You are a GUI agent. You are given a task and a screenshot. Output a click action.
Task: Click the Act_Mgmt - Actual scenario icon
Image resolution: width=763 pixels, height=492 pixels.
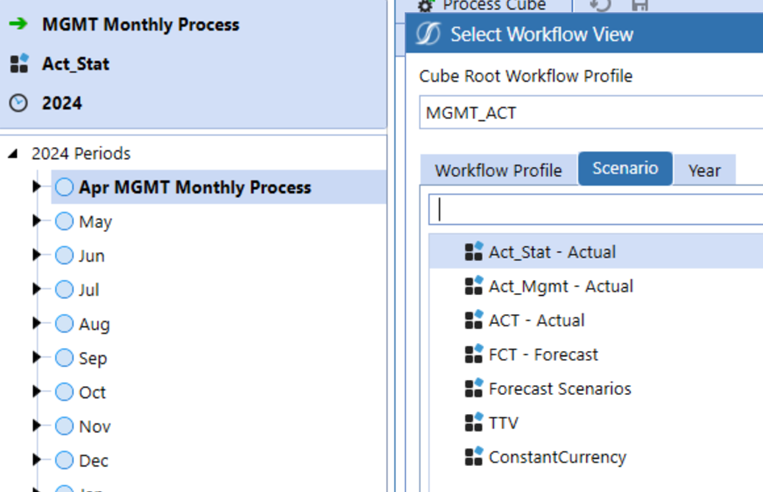click(474, 286)
